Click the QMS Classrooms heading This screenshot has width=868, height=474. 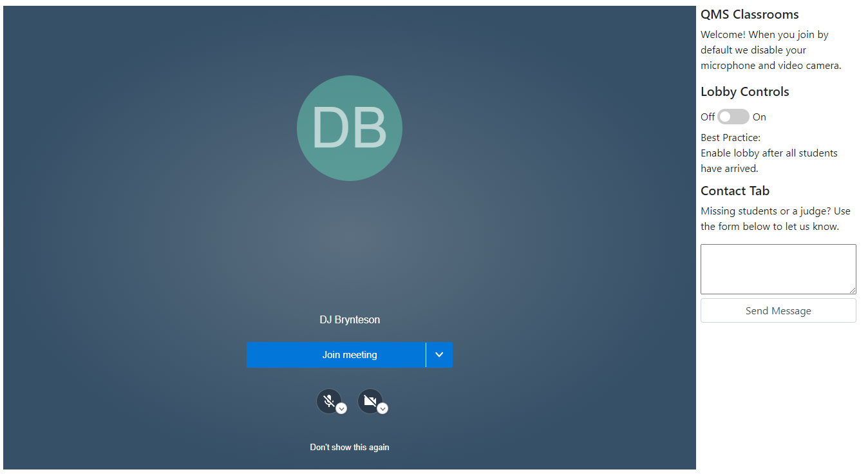(x=750, y=14)
